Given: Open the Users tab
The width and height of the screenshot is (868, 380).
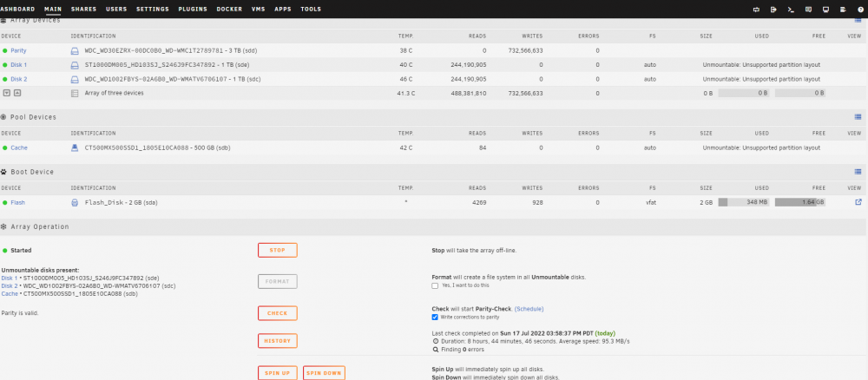Looking at the screenshot, I should pyautogui.click(x=116, y=10).
